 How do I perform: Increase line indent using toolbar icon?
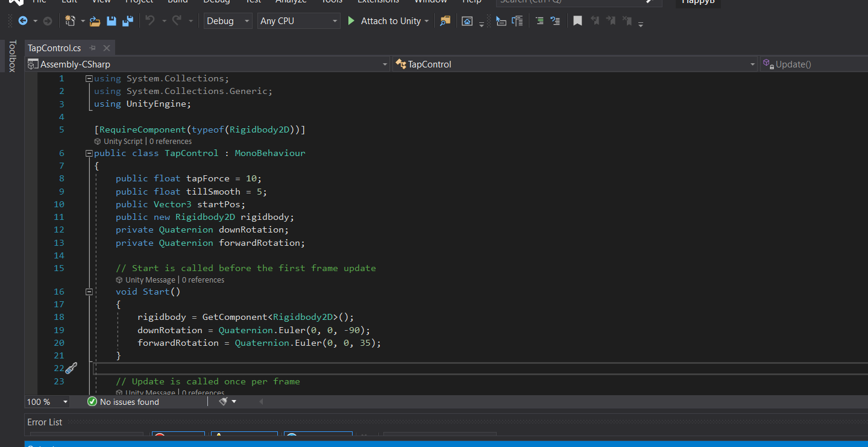tap(517, 21)
